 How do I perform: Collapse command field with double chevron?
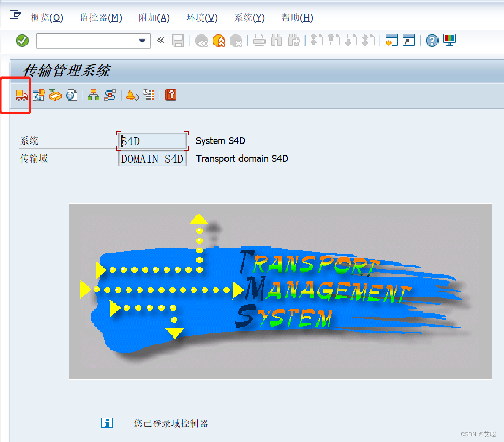pyautogui.click(x=161, y=41)
